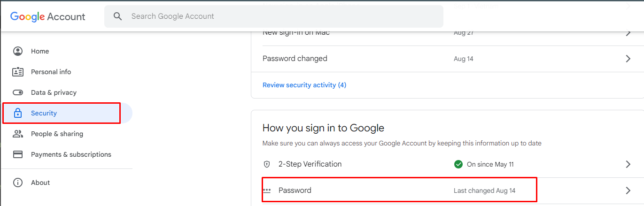Click the search magnifier icon

pos(118,16)
